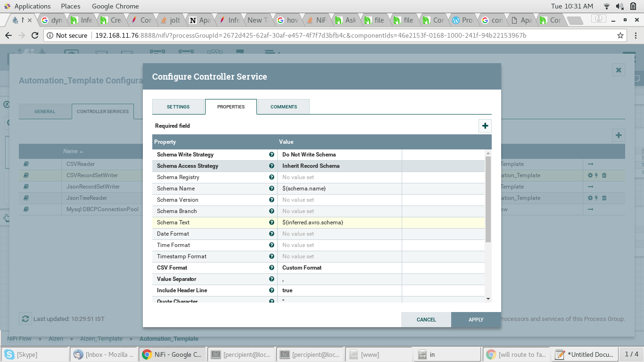Screen dimensions: 644x362
Task: Add a controller service via the right-side plus icon
Action: (618, 135)
